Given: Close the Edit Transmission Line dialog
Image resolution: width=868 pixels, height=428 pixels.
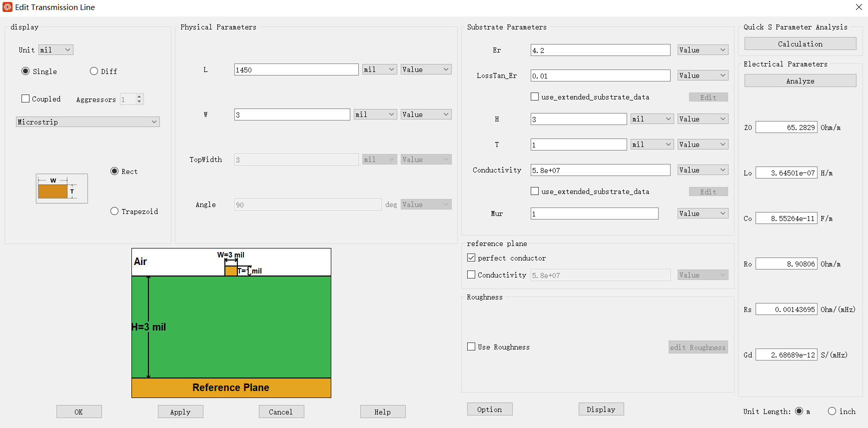Looking at the screenshot, I should pos(859,7).
